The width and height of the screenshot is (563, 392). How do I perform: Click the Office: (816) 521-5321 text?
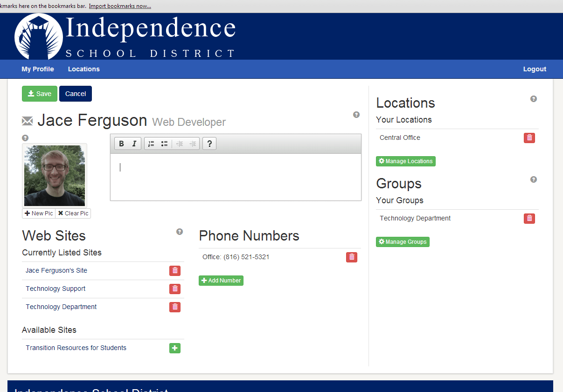pyautogui.click(x=236, y=257)
